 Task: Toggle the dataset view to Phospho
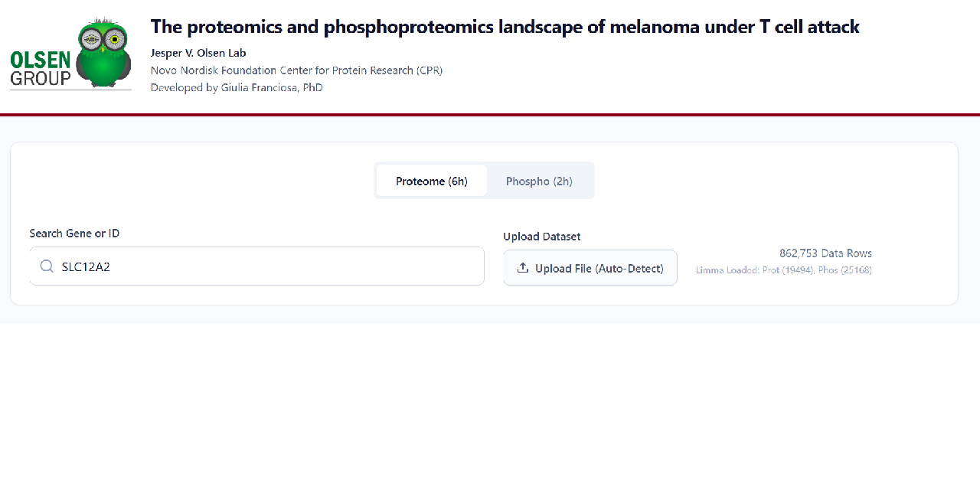tap(539, 181)
